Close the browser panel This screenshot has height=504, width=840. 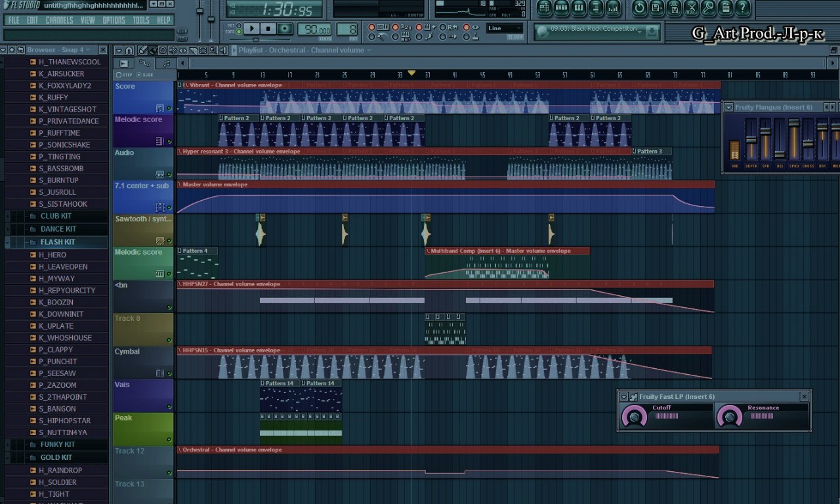(x=103, y=50)
